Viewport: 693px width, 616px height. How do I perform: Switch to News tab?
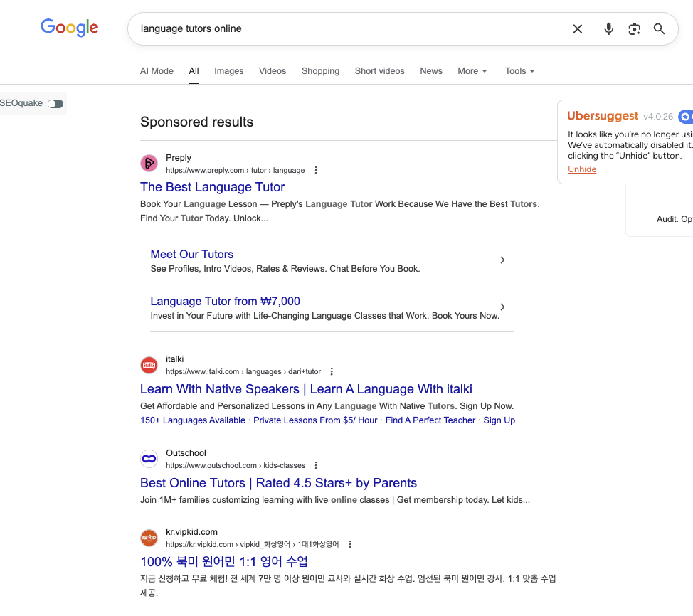pos(431,71)
